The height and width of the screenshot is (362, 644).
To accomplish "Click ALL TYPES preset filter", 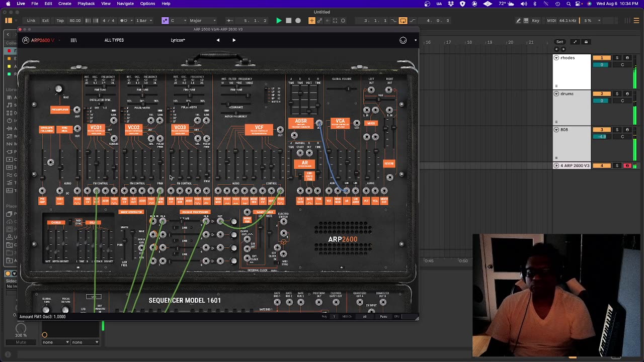I will 114,40.
